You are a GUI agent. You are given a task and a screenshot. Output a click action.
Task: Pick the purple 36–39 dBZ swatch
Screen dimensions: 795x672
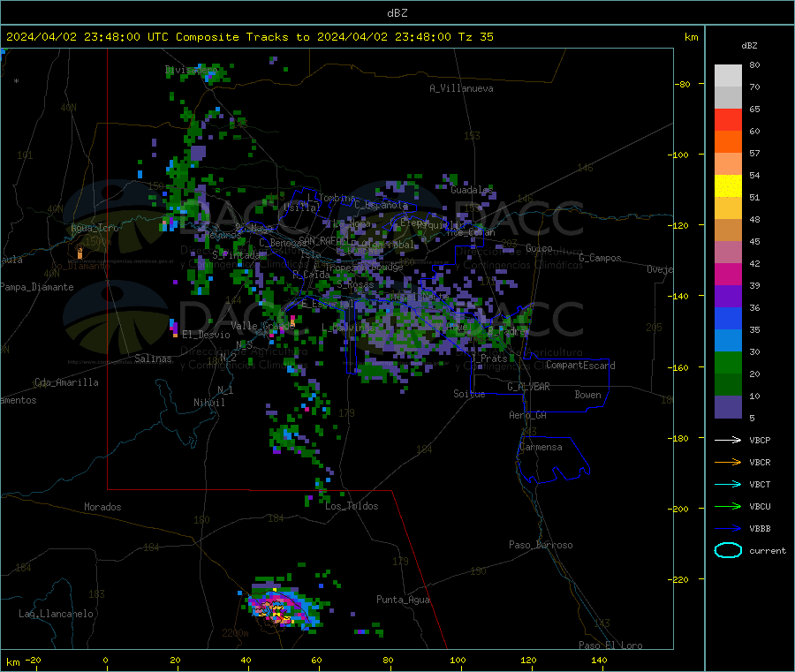coord(728,297)
